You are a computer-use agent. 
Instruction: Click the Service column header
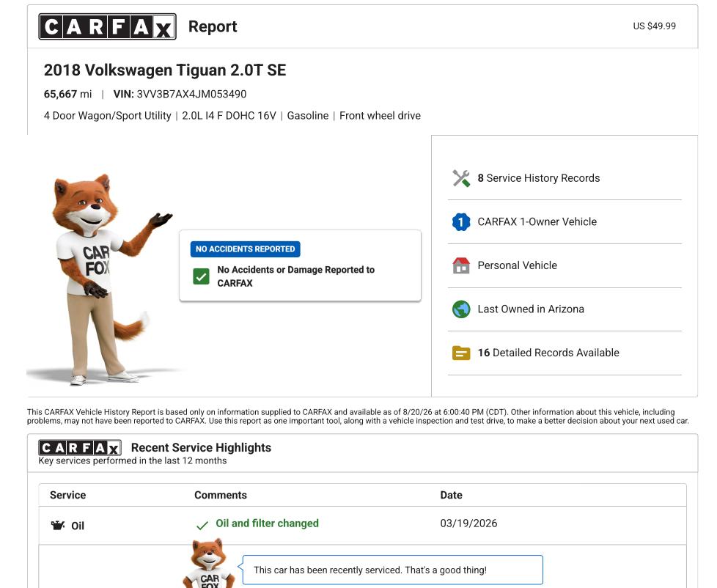point(67,495)
